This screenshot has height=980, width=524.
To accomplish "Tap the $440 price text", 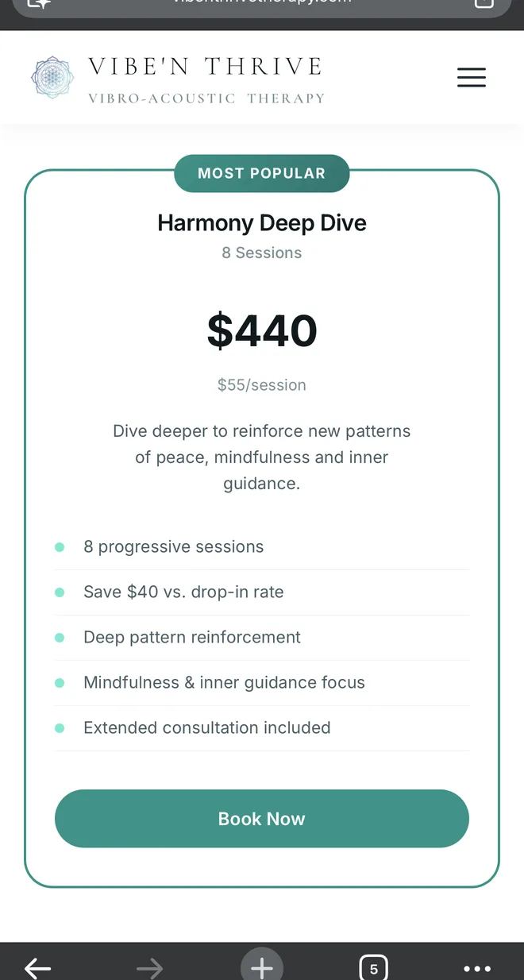I will (262, 330).
